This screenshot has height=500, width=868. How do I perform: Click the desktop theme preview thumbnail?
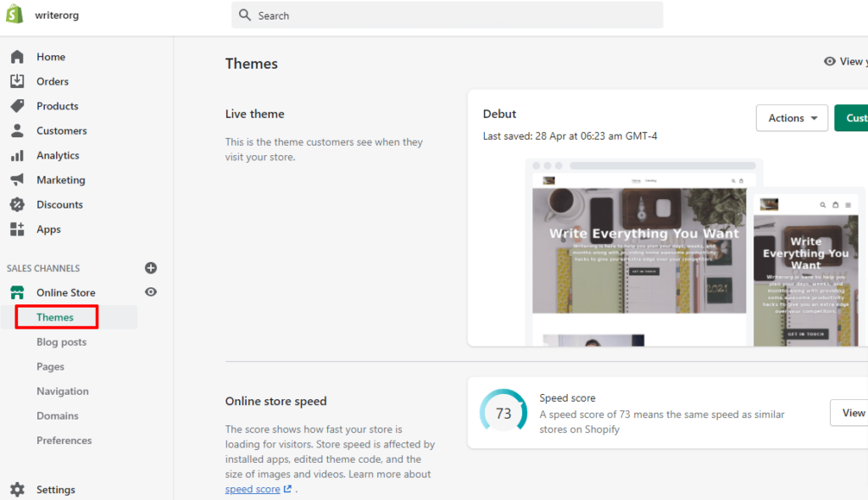tap(639, 252)
